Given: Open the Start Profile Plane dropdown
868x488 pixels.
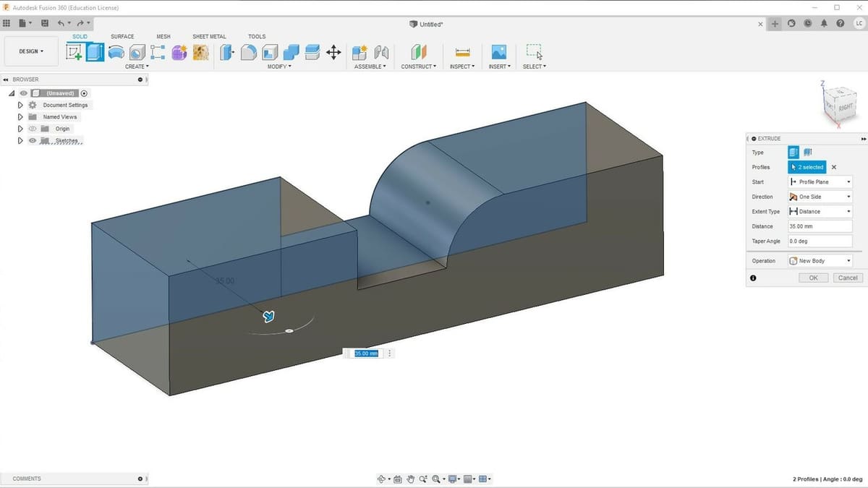Looking at the screenshot, I should tap(820, 182).
